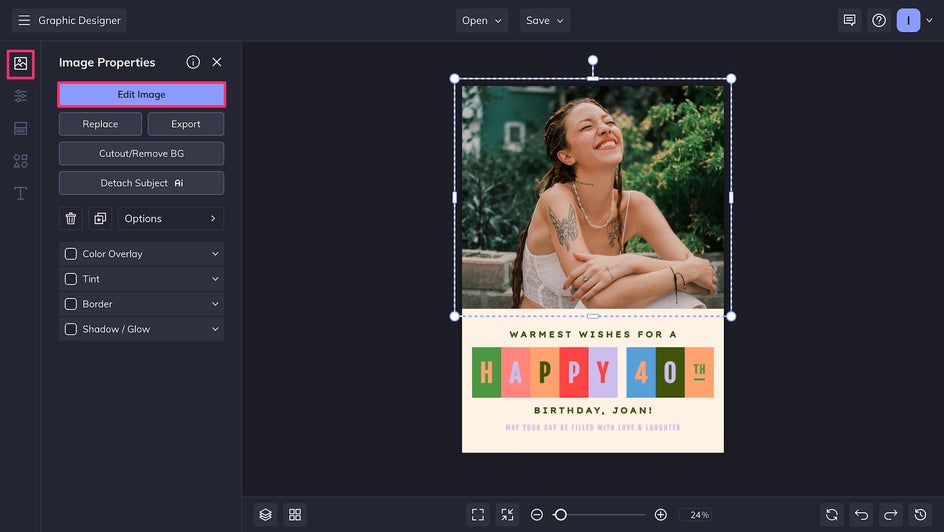This screenshot has height=532, width=944.
Task: Open the Templates sidebar icon
Action: pyautogui.click(x=20, y=128)
